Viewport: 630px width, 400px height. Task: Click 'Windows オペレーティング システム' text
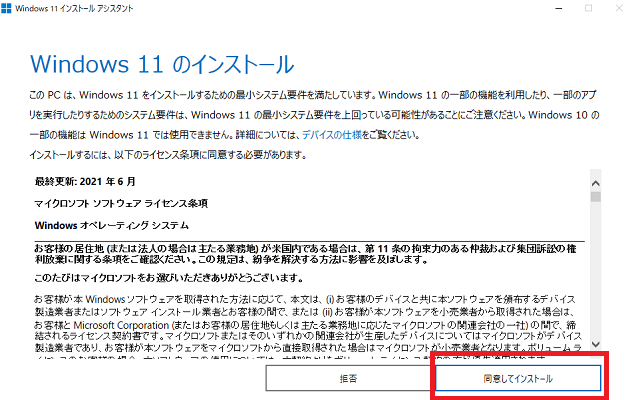coord(112,225)
